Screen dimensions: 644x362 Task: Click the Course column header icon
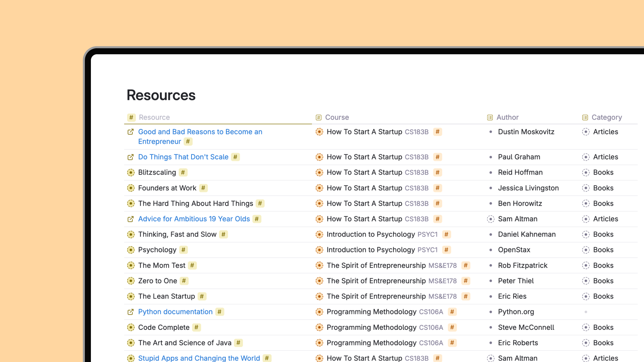coord(319,118)
